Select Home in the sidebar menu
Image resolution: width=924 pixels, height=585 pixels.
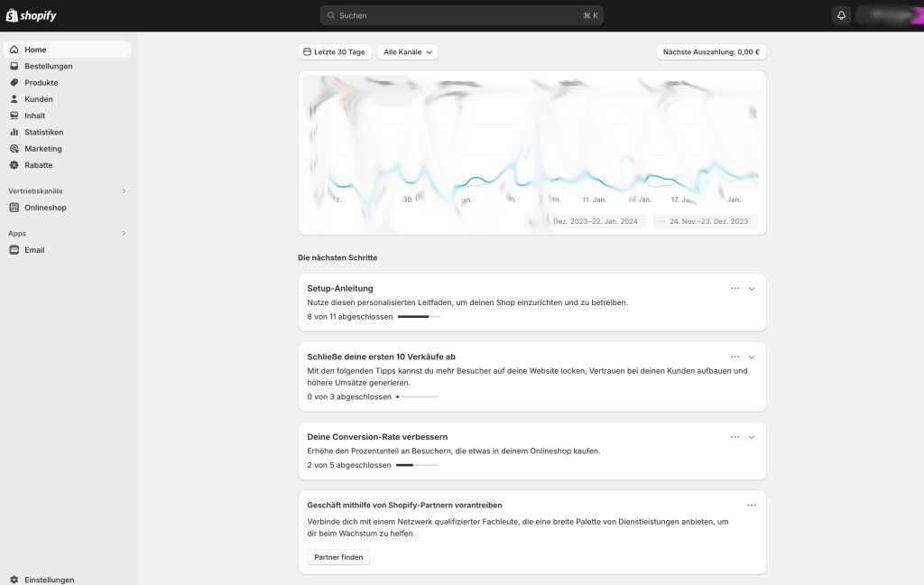[36, 50]
